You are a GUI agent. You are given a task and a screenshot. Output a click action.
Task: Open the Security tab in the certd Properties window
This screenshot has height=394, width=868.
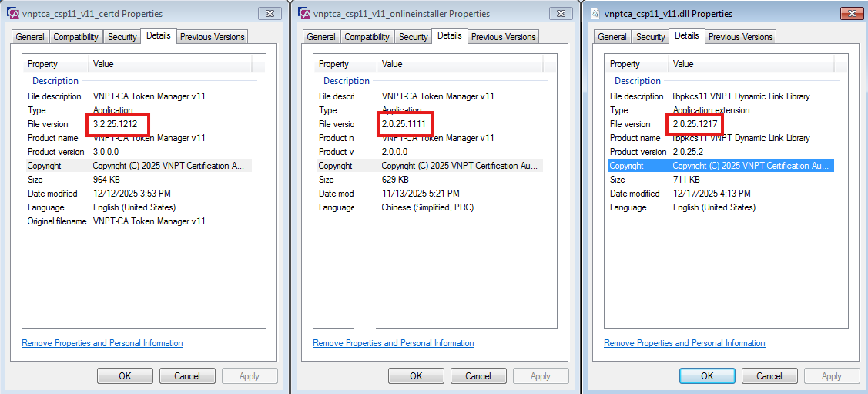122,36
